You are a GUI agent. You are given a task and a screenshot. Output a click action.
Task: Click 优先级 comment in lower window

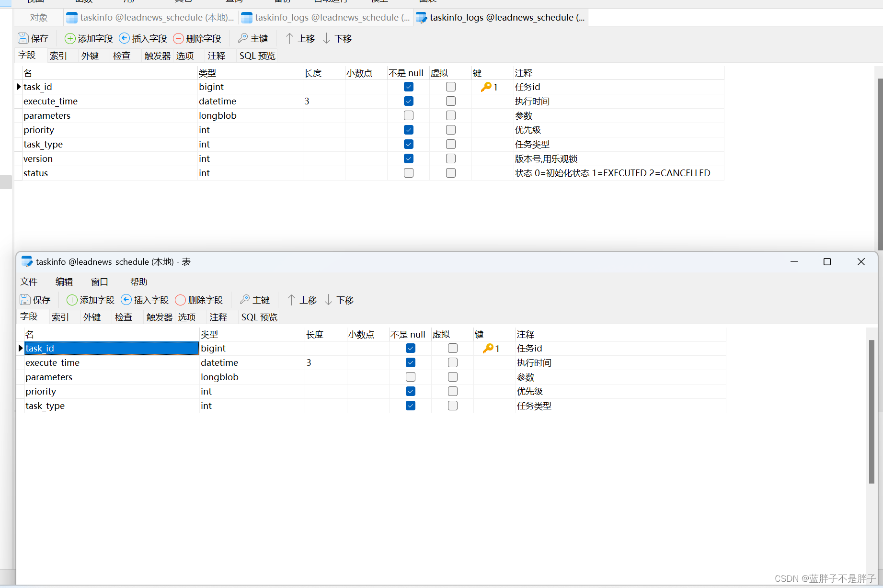(620, 391)
